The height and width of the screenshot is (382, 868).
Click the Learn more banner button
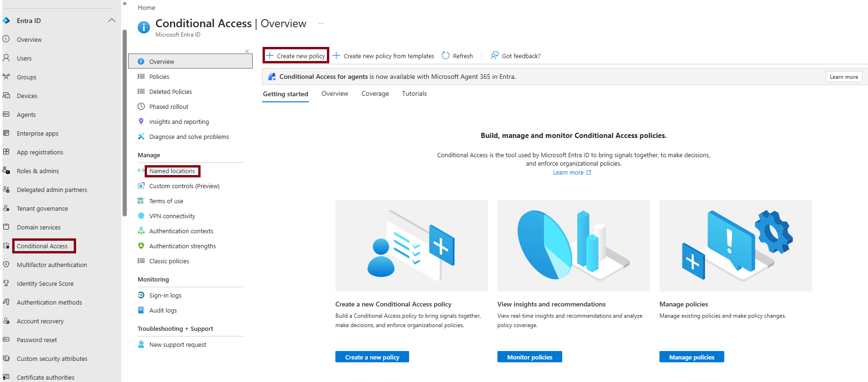click(844, 76)
